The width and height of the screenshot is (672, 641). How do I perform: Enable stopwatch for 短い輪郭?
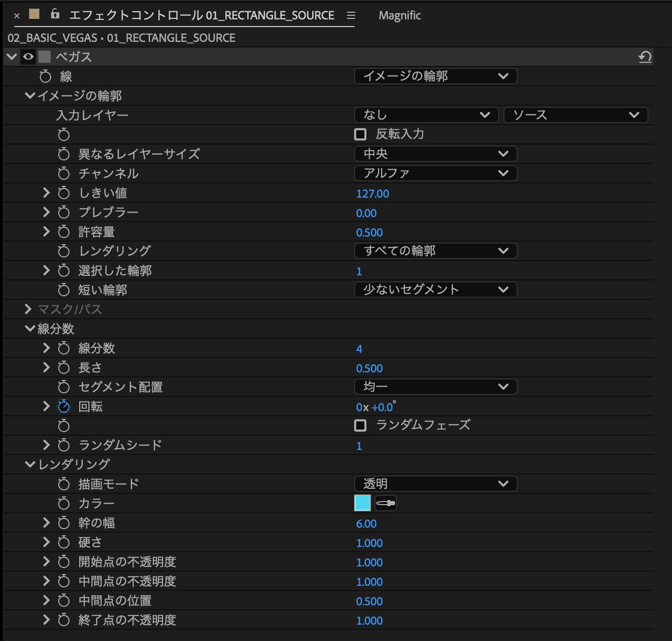pyautogui.click(x=63, y=290)
